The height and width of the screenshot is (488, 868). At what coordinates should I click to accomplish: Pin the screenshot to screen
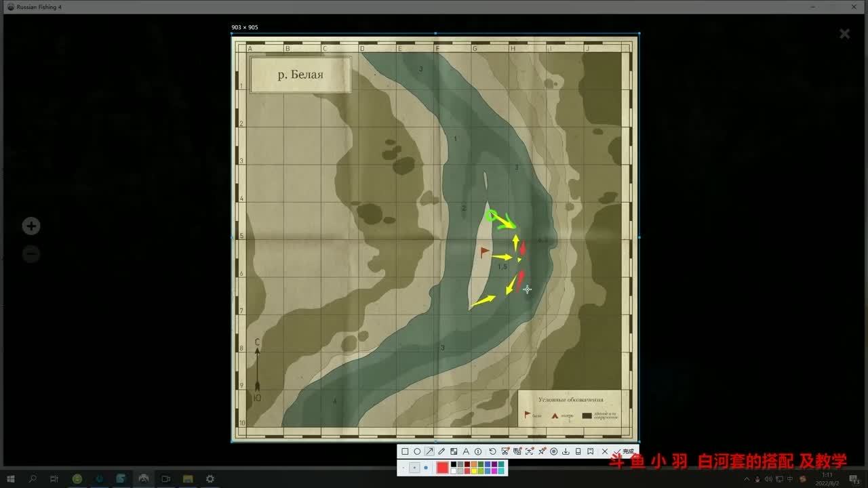pyautogui.click(x=542, y=451)
